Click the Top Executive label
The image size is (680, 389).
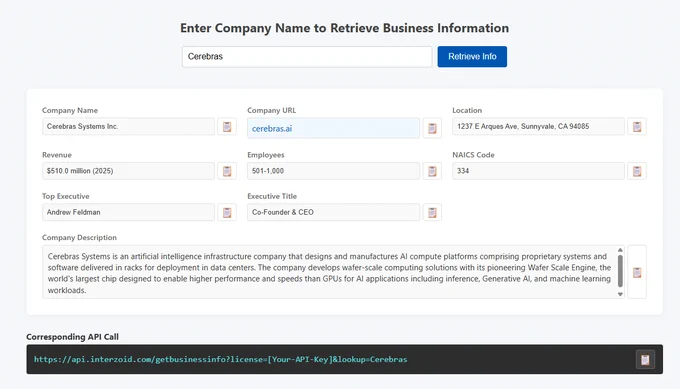click(65, 196)
